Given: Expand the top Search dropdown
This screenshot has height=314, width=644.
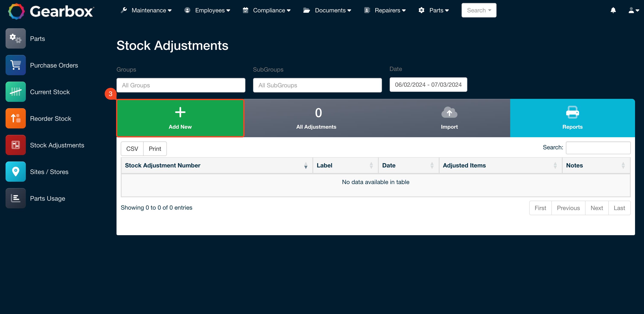Looking at the screenshot, I should click(478, 10).
